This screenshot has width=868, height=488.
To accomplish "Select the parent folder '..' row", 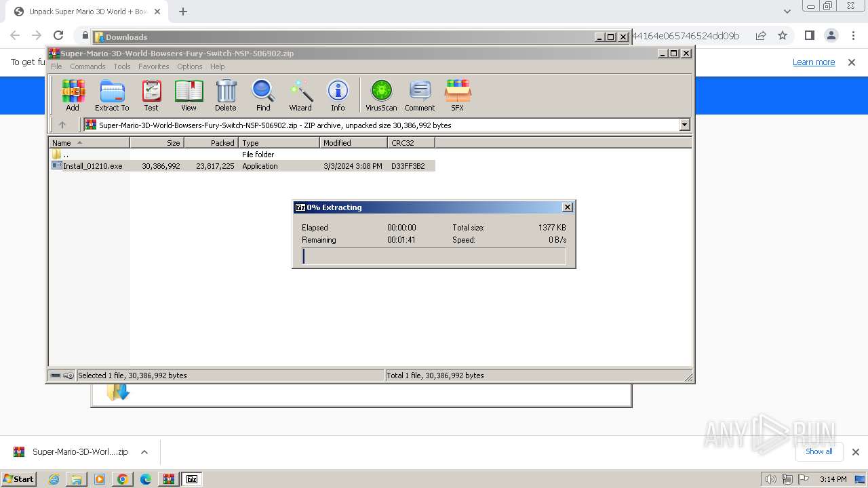I will pos(242,155).
